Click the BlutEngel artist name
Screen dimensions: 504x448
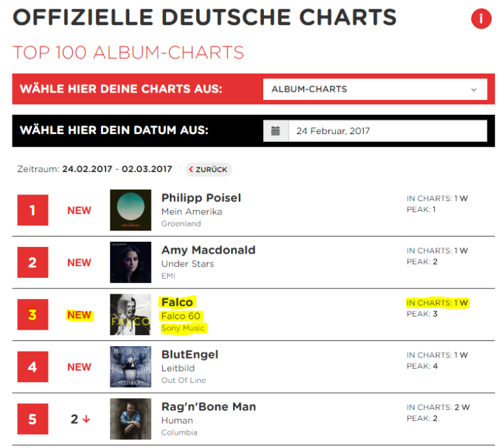(x=190, y=354)
